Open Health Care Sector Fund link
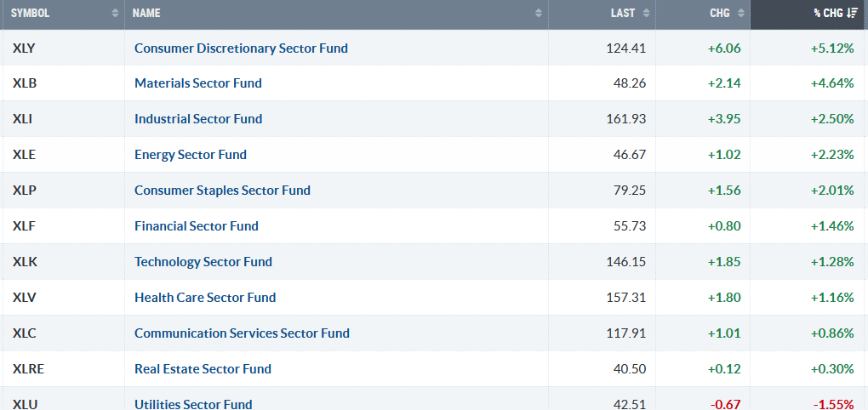This screenshot has height=410, width=868. 204,298
